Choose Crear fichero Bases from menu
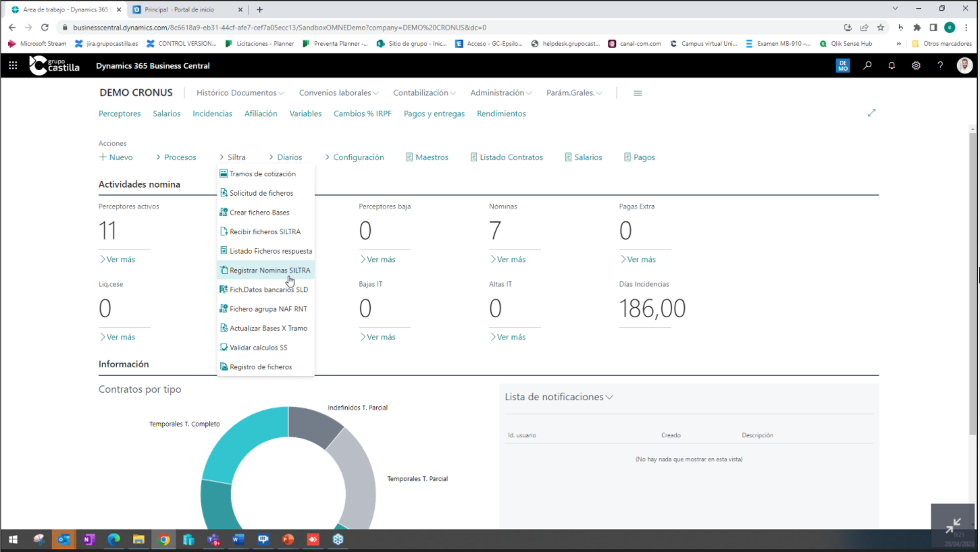Screen dimensions: 980x552 point(259,213)
